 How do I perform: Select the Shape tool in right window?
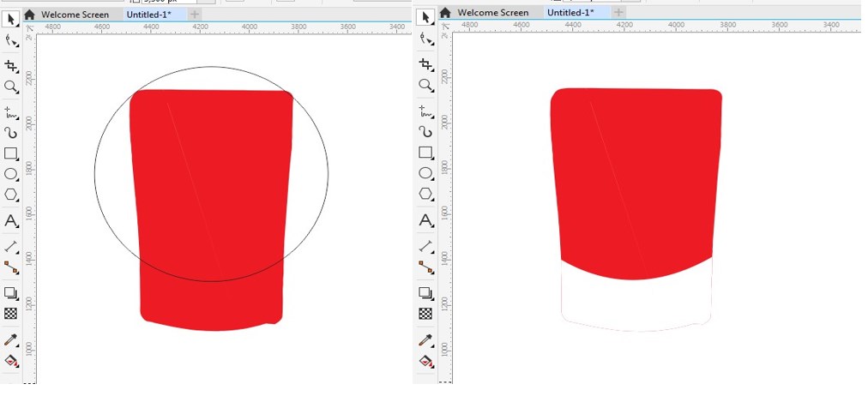(425, 39)
